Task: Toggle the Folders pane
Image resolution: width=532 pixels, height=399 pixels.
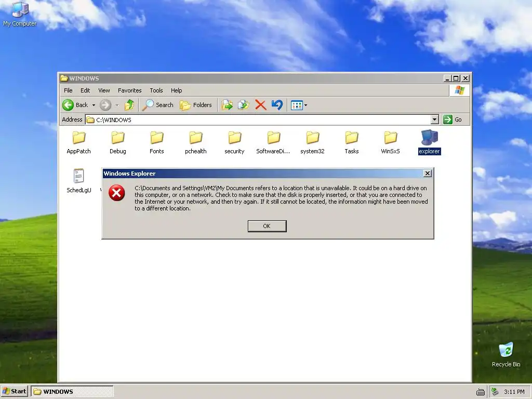Action: coord(196,105)
